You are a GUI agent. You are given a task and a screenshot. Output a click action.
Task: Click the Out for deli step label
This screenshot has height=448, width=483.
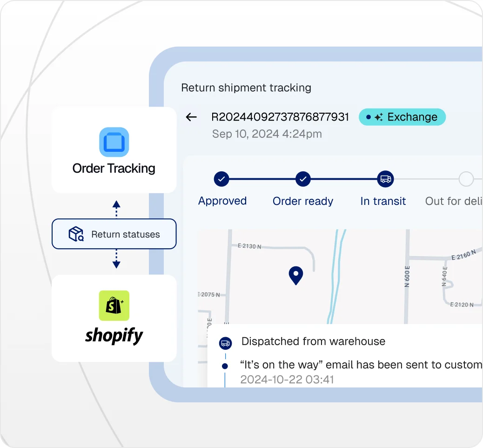click(x=453, y=201)
